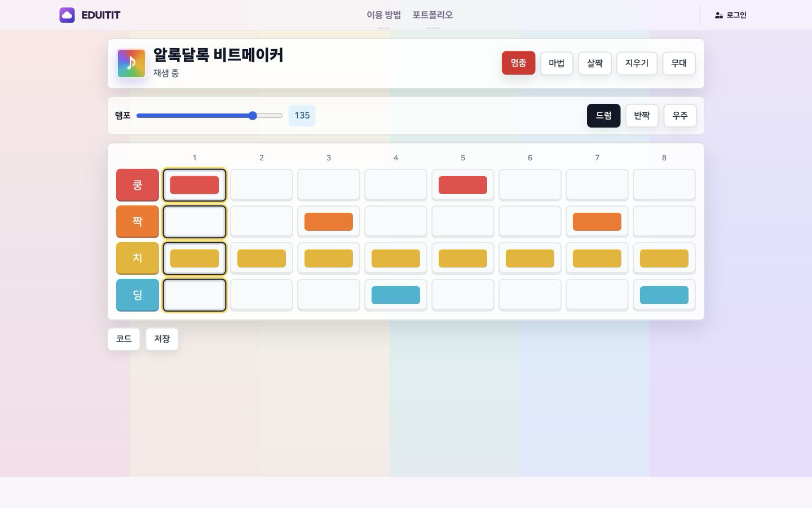Toggle the 쿵 beat cell in column 1

coord(195,185)
